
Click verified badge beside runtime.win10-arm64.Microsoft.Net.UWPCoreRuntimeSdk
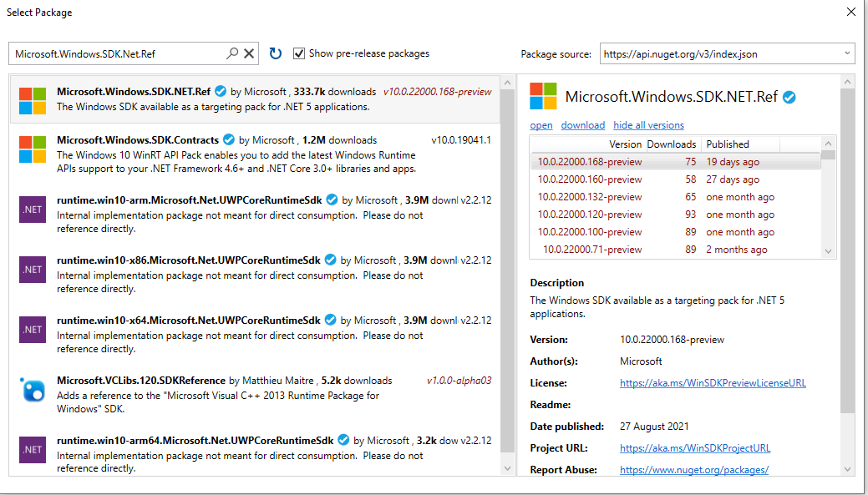pyautogui.click(x=343, y=440)
